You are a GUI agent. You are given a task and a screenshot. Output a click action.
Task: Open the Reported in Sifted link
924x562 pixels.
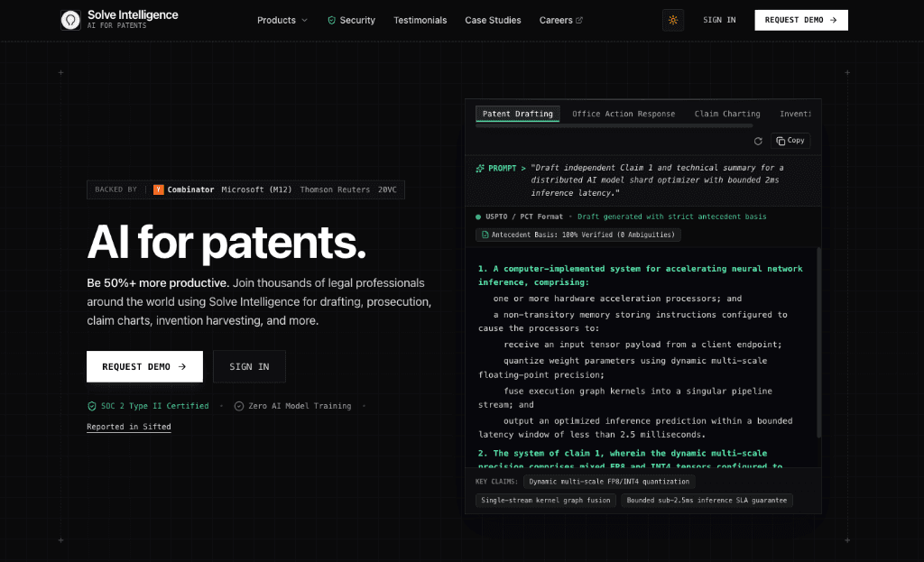(x=128, y=427)
